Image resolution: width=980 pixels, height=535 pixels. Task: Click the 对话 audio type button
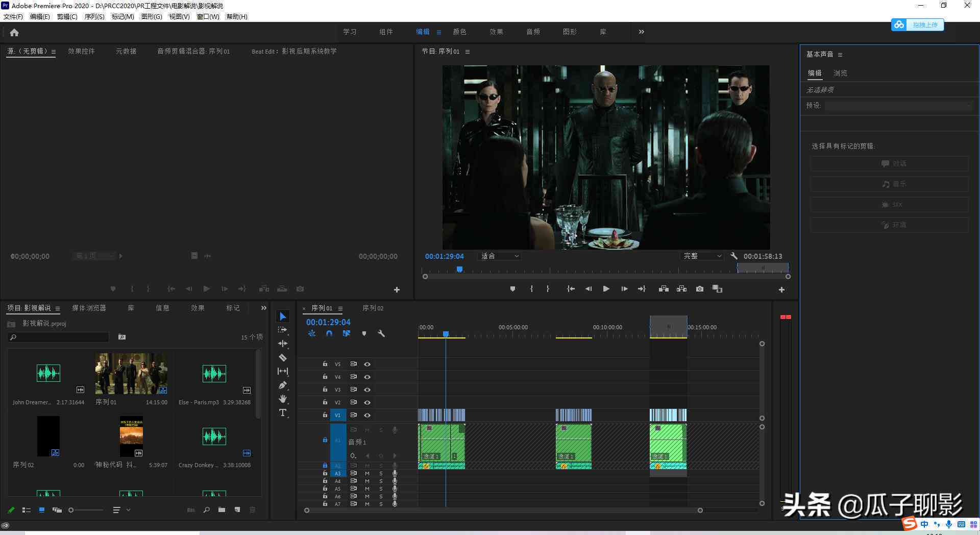(889, 163)
